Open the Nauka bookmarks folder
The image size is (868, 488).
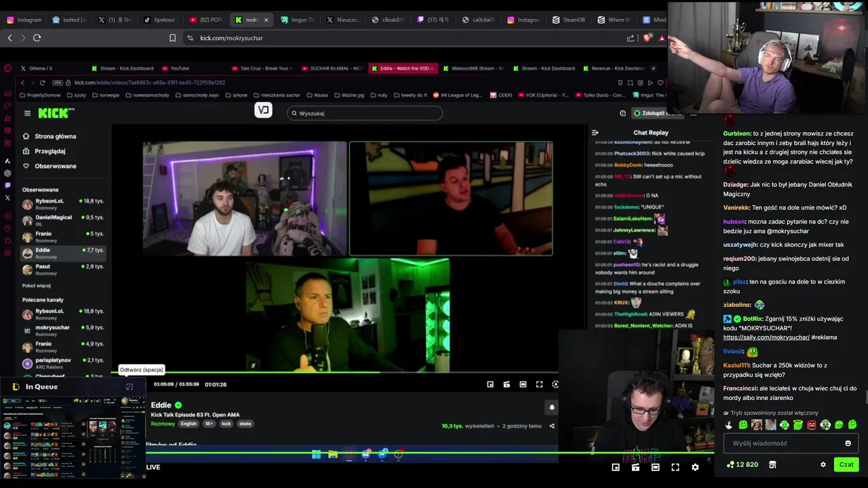(317, 95)
